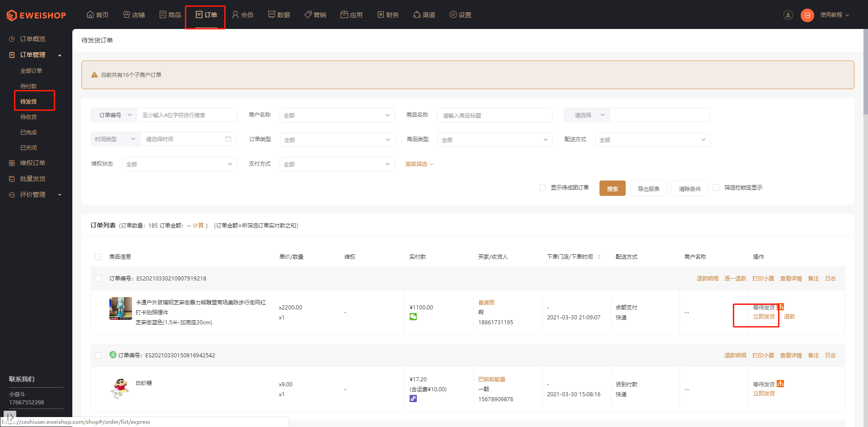This screenshot has width=868, height=427.
Task: Select 待付款 in the sidebar
Action: coord(28,86)
